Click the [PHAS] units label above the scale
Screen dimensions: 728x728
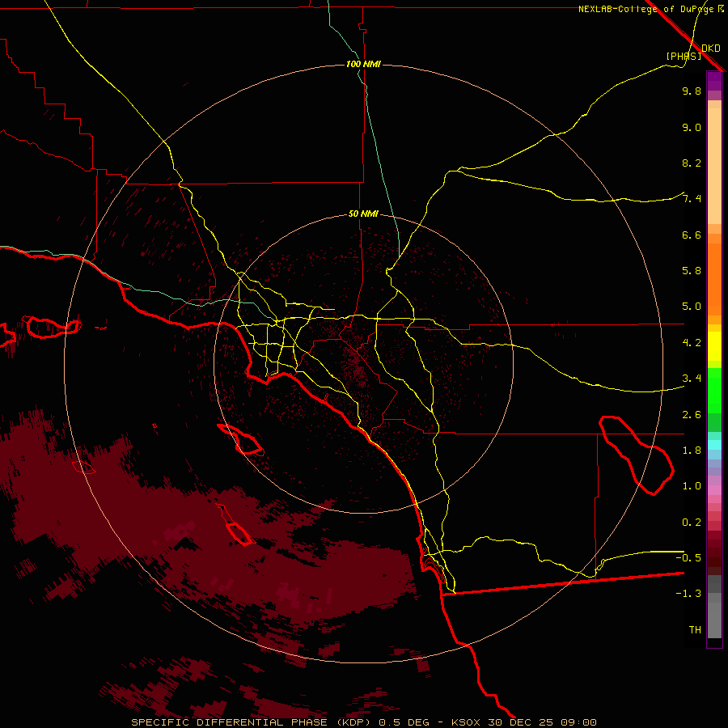point(684,56)
